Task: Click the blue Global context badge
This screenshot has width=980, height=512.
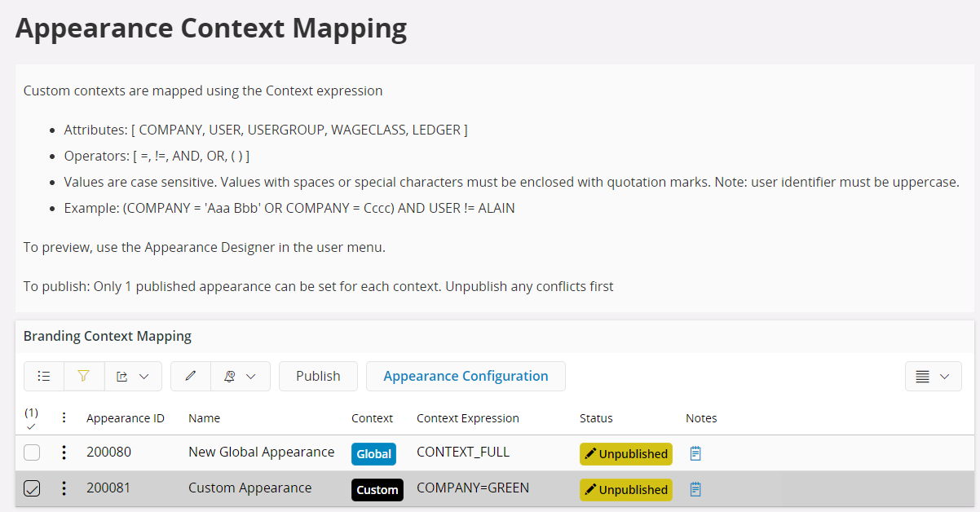Action: tap(373, 454)
